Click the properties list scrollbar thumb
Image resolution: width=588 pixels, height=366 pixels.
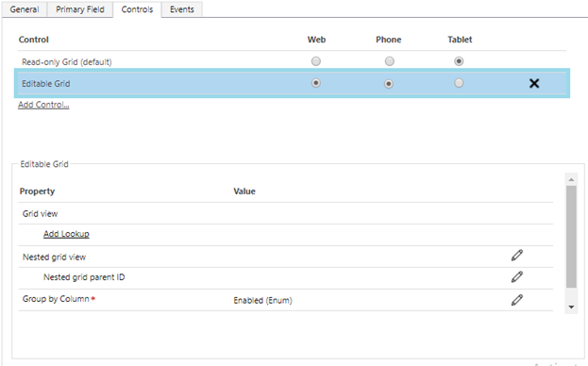click(x=571, y=237)
